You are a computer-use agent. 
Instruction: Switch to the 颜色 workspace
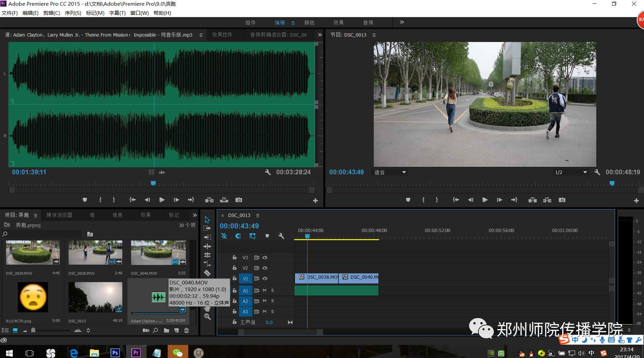click(x=309, y=23)
